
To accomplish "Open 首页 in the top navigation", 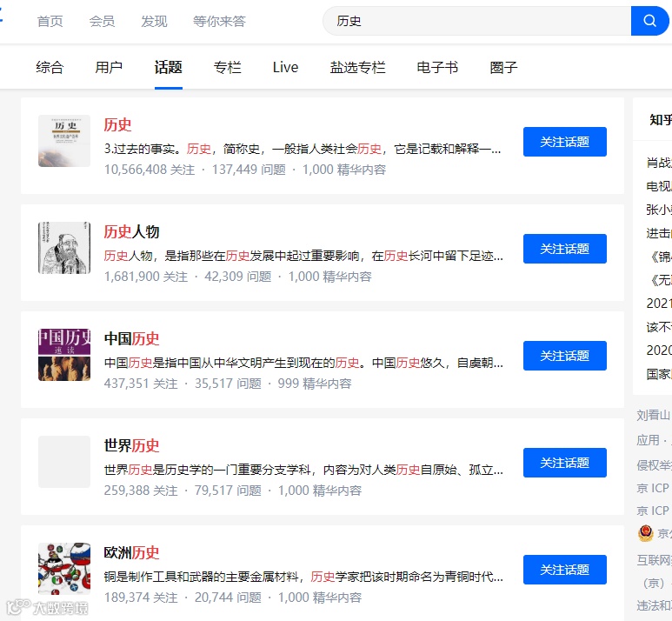I will [x=50, y=21].
